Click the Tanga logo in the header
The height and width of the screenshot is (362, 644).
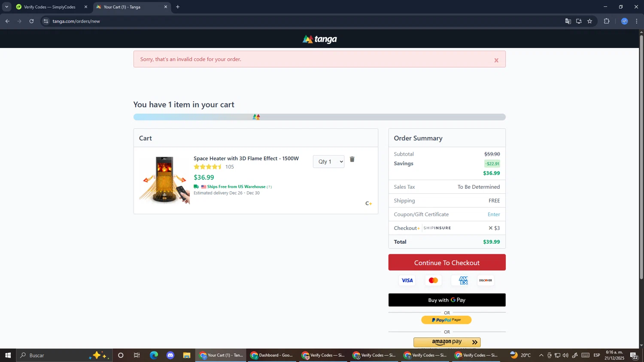320,39
